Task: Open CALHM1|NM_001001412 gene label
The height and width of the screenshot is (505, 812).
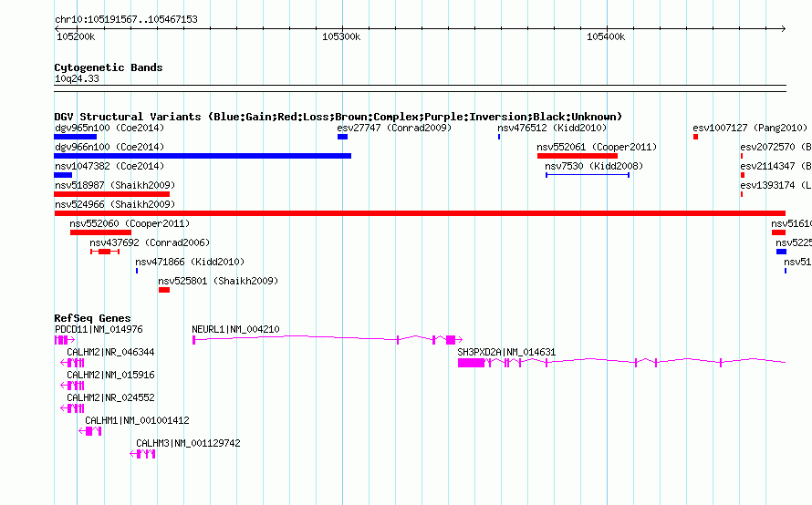Action: [x=137, y=420]
